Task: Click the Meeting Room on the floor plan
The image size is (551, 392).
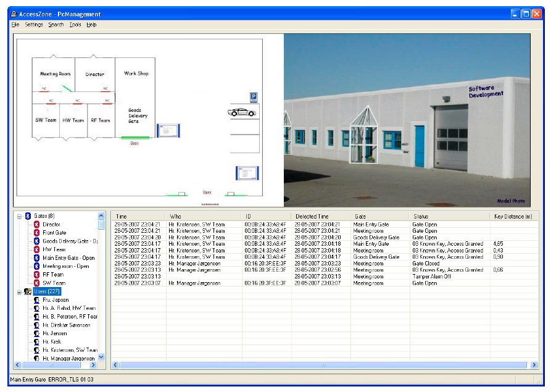Action: tap(55, 74)
